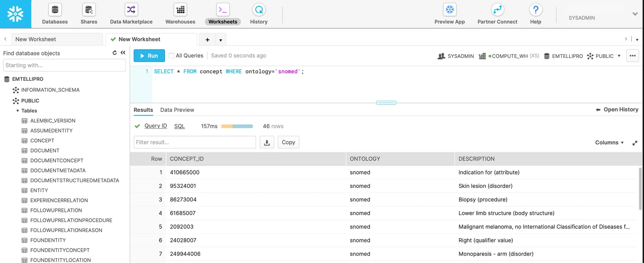Open the worksheet more options menu
This screenshot has width=644, height=263.
point(633,56)
